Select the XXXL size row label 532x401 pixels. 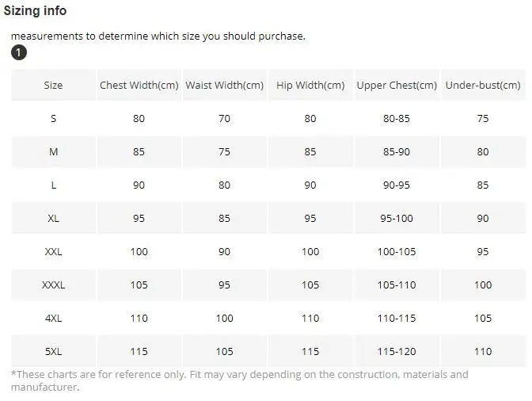(53, 285)
